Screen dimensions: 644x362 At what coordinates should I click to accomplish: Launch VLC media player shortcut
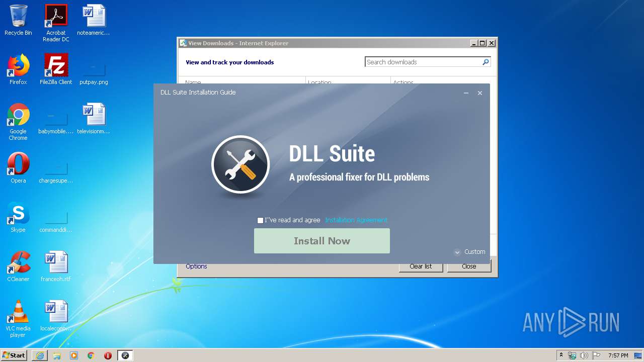(18, 319)
